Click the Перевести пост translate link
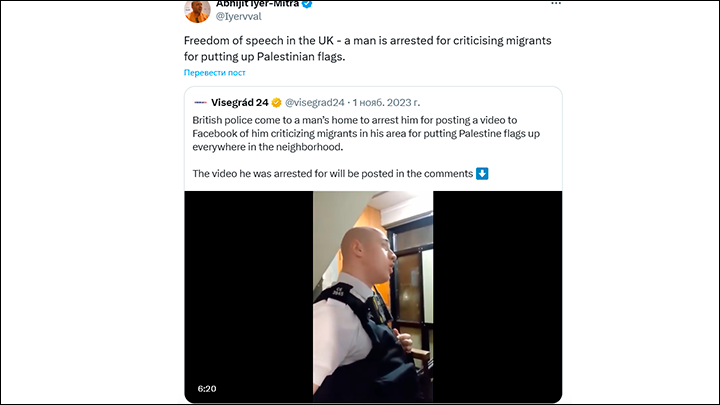The width and height of the screenshot is (720, 405). [214, 73]
